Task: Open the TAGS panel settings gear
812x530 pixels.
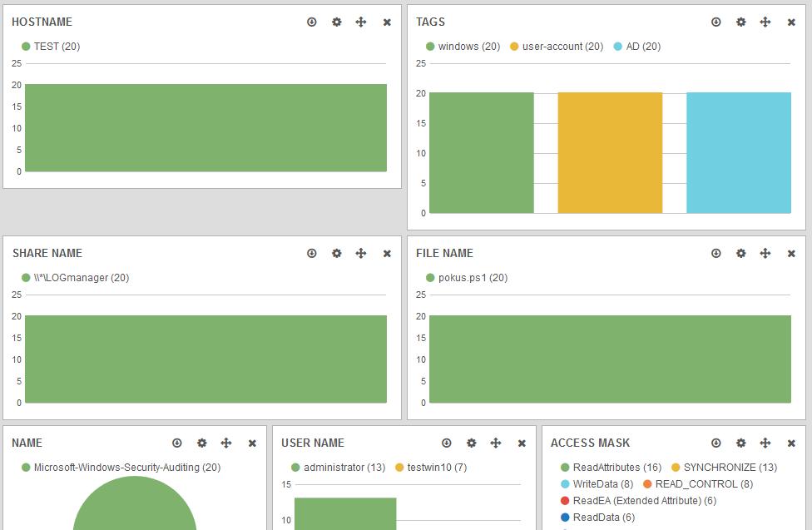Action: (x=741, y=22)
